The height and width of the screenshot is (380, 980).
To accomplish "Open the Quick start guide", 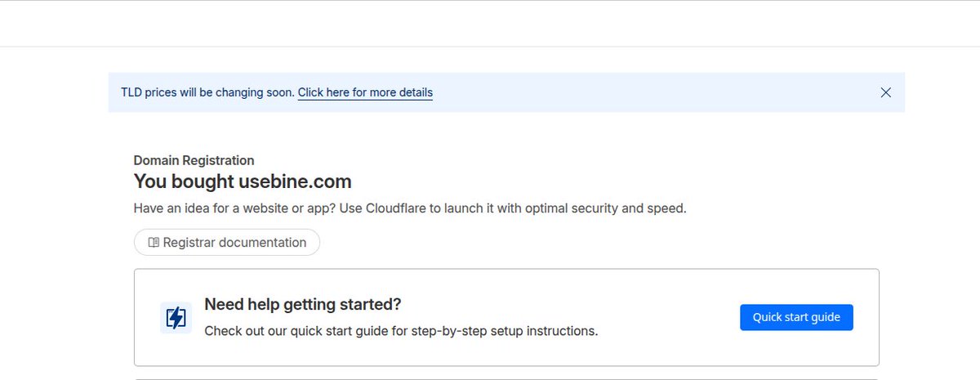I will pyautogui.click(x=796, y=317).
